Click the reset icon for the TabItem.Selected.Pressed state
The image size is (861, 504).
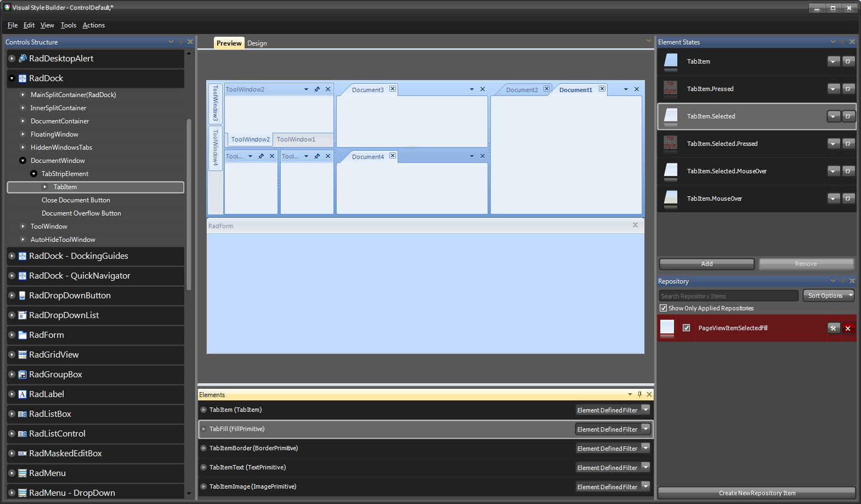click(848, 144)
